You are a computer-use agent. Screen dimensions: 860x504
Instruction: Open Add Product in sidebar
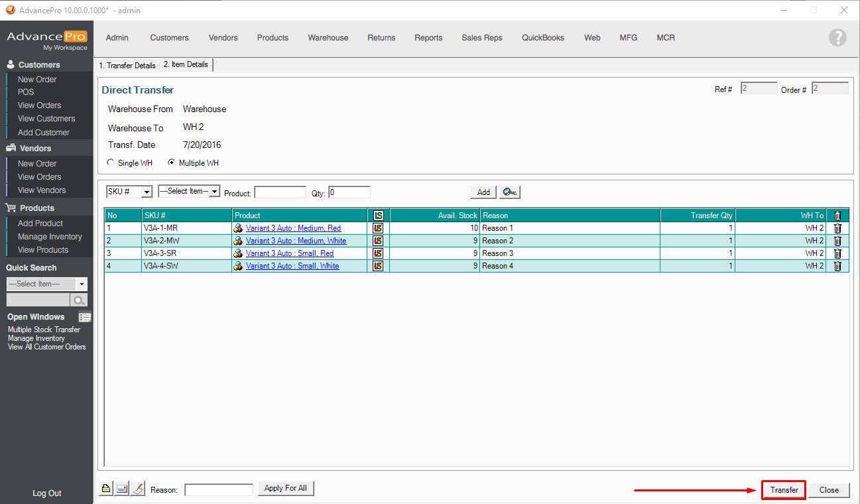tap(40, 223)
